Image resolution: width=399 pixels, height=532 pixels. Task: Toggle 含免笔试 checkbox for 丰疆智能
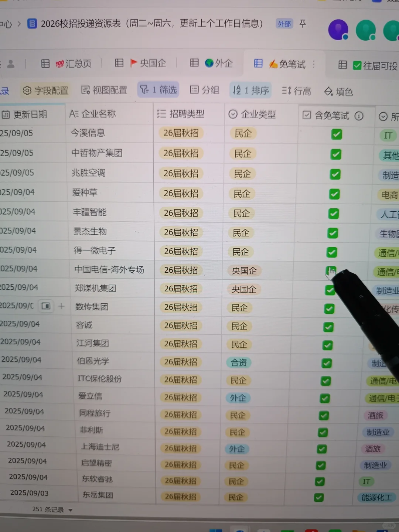[334, 214]
